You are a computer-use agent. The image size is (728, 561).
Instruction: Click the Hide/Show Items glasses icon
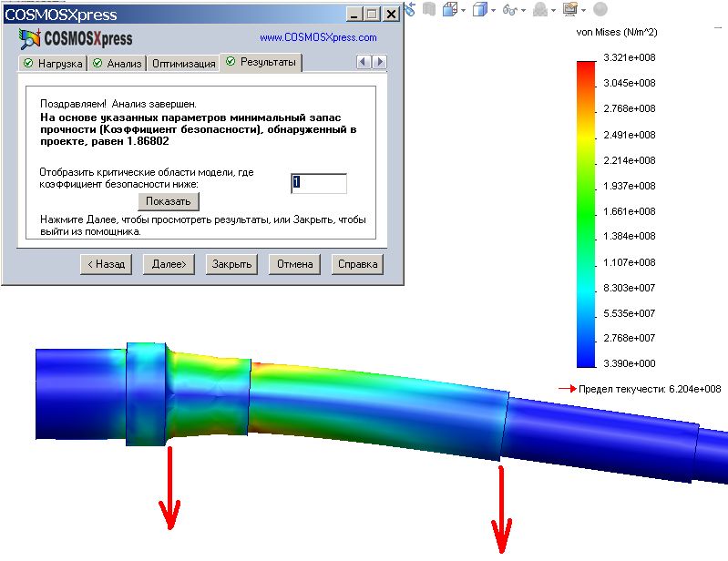coord(510,10)
